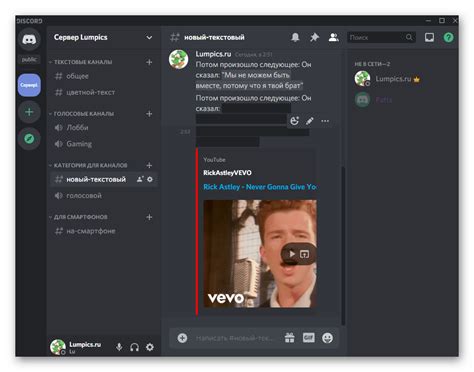Open help via green question icon
Viewport: 474px width, 372px height.
[x=448, y=37]
